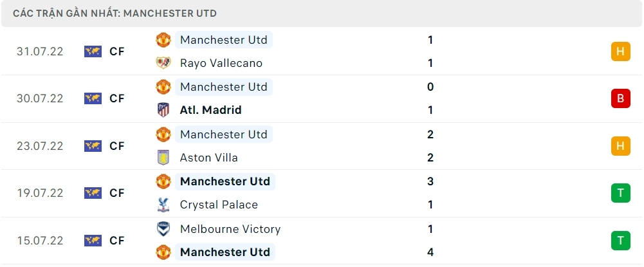Screen dimensions: 644x267
Task: Open the Crystal Palace team link
Action: [219, 205]
